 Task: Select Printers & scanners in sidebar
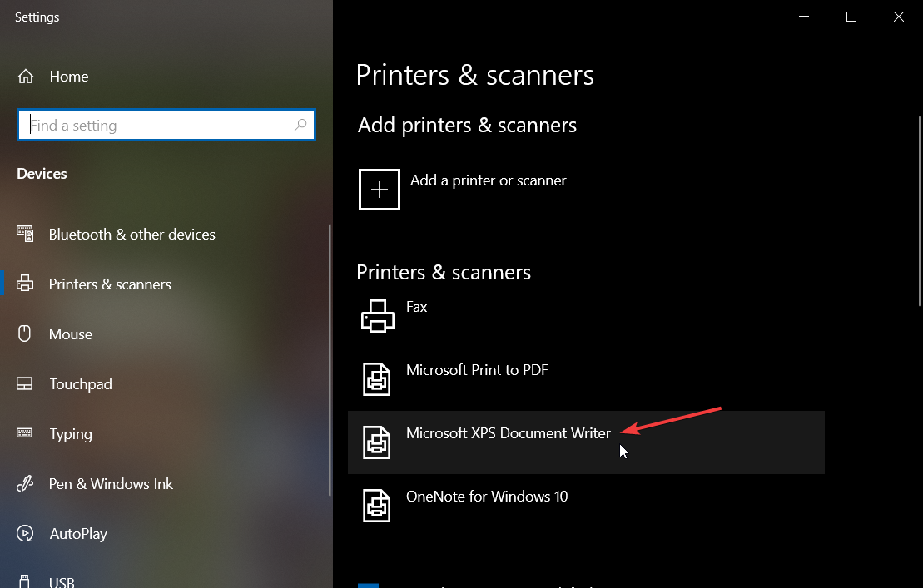[x=110, y=284]
